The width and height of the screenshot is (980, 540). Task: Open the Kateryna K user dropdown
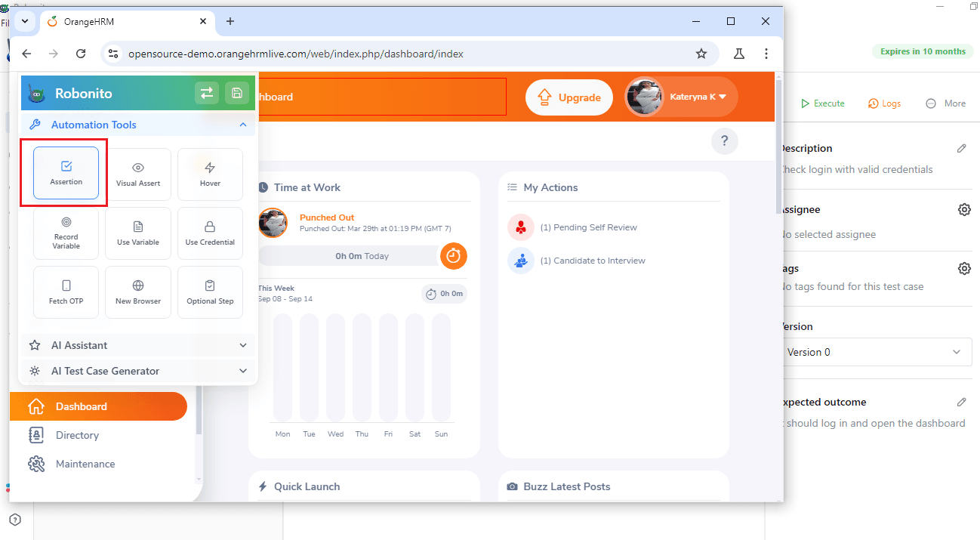(x=681, y=97)
